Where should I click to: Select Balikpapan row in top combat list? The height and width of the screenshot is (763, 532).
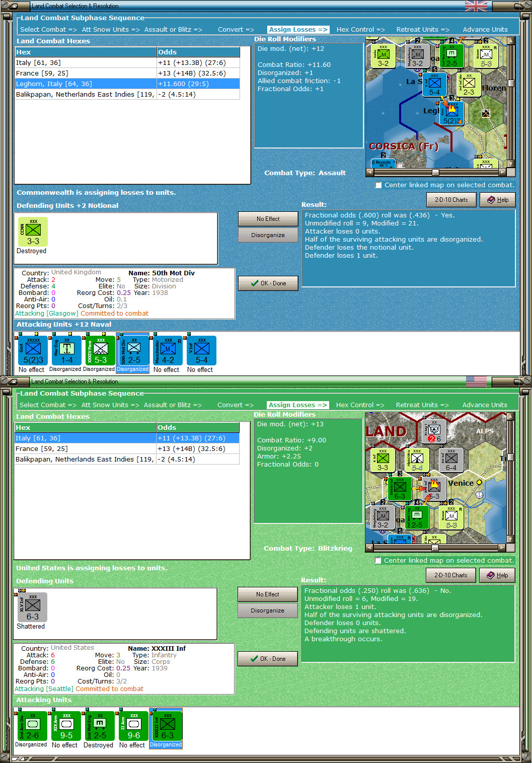coord(127,95)
